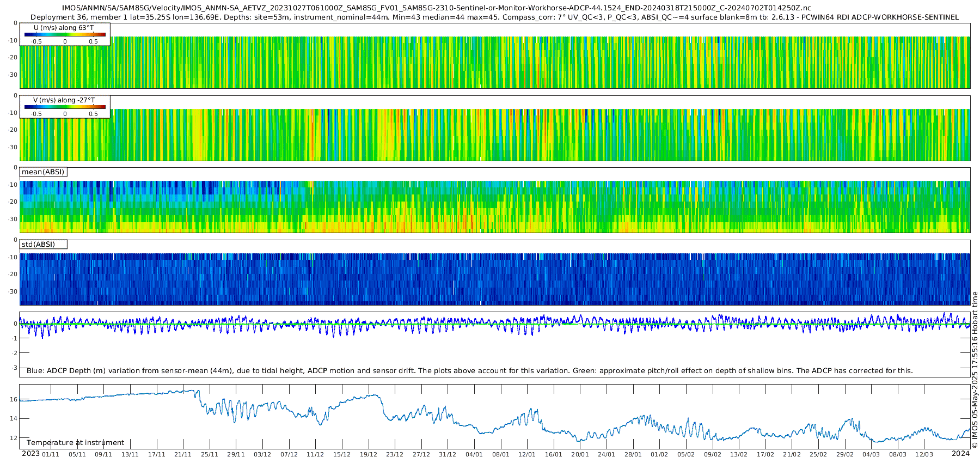Click the 25/11 date tick label
980x463 pixels.
click(209, 454)
